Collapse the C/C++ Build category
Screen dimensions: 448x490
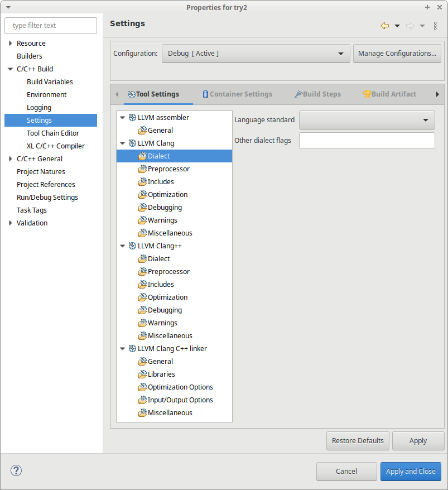[10, 69]
